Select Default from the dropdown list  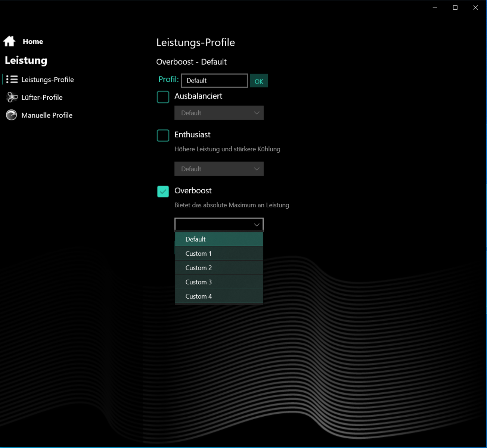click(x=219, y=239)
